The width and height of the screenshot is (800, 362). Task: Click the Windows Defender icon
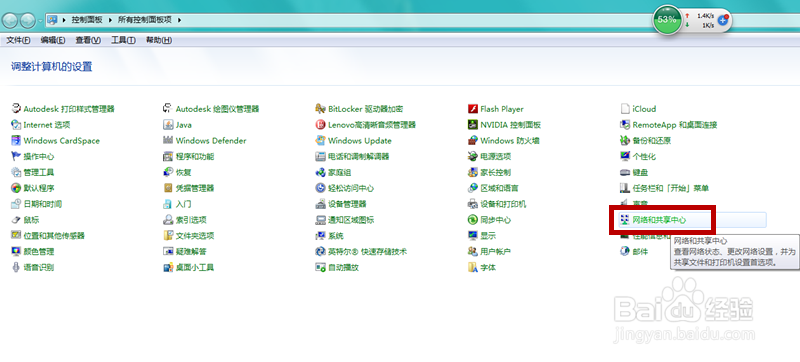tap(168, 140)
